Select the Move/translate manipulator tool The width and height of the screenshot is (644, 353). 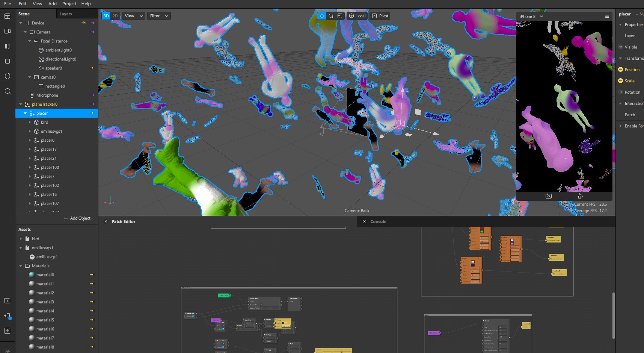click(x=322, y=16)
